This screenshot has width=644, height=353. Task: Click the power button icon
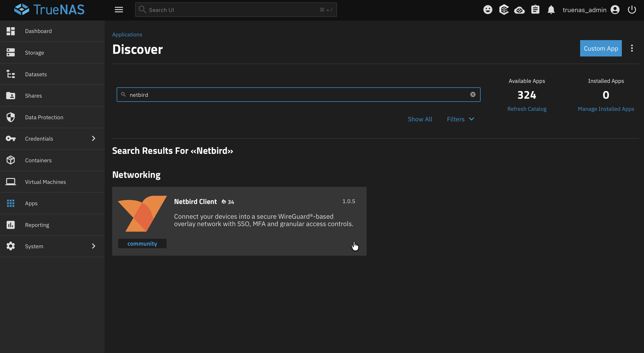click(632, 10)
